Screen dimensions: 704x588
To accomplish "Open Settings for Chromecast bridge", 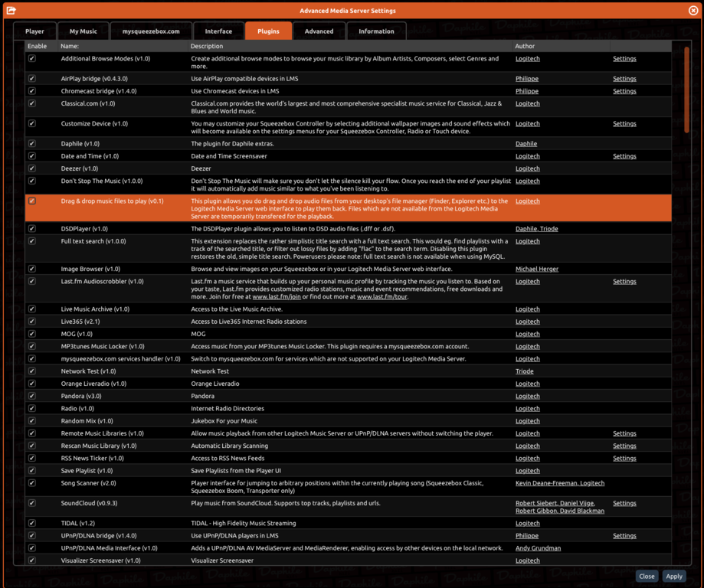I will pyautogui.click(x=624, y=91).
